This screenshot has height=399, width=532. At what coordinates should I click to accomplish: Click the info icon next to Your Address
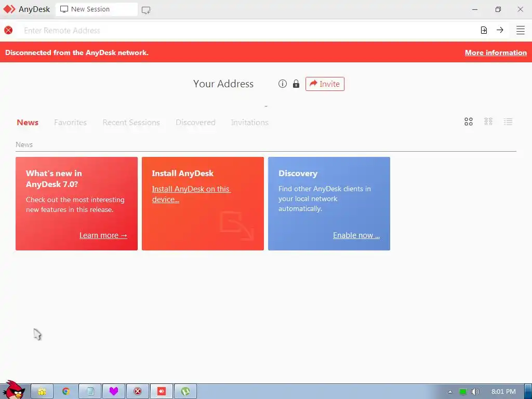click(282, 84)
